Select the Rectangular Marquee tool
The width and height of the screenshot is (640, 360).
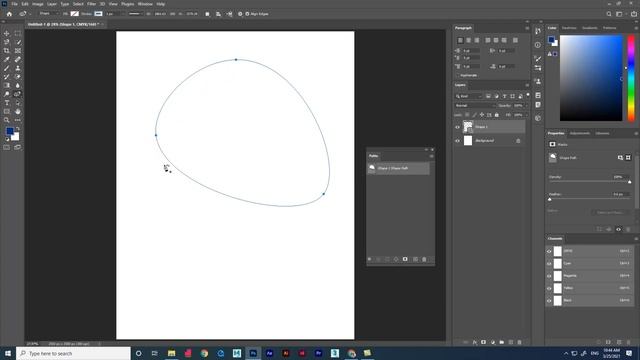coord(18,33)
